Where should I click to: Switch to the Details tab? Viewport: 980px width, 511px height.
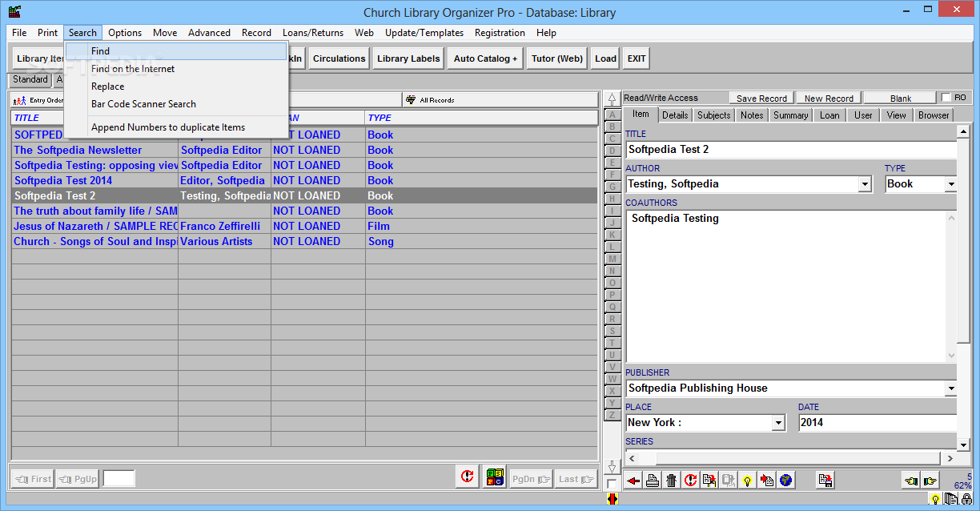coord(675,115)
